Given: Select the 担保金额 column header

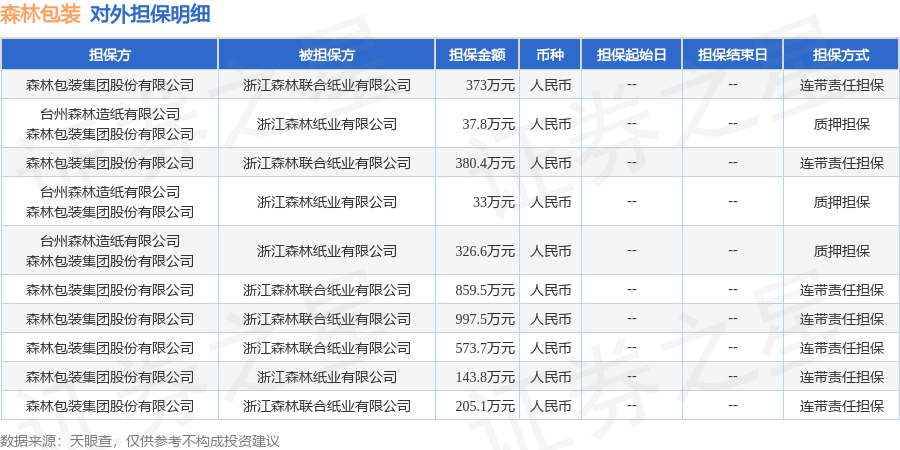Looking at the screenshot, I should coord(477,55).
